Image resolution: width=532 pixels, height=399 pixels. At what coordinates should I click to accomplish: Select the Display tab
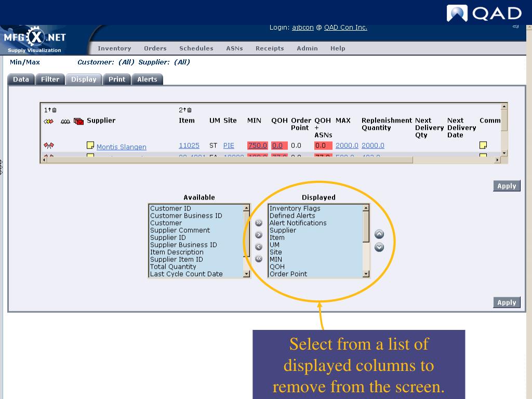coord(84,79)
